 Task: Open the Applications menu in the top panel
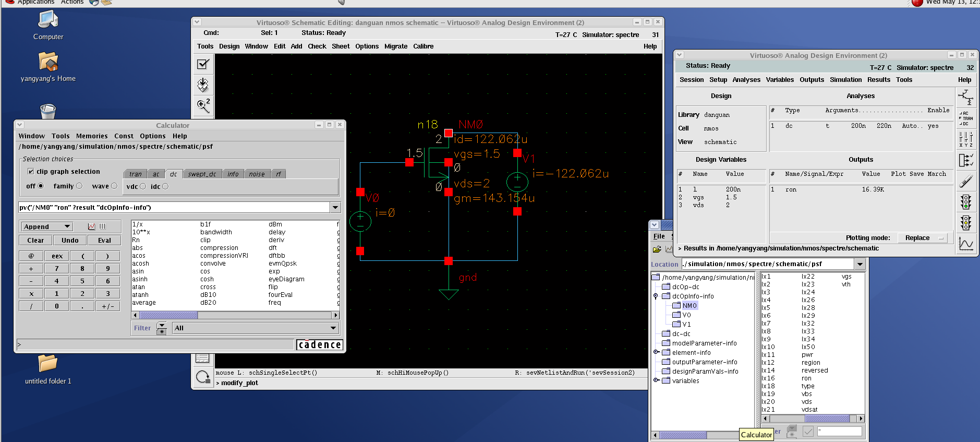click(x=35, y=2)
